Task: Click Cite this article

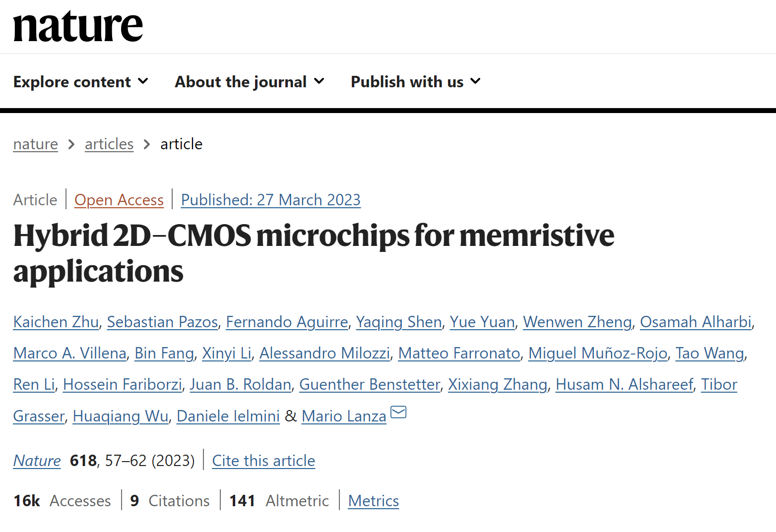Action: [x=263, y=461]
